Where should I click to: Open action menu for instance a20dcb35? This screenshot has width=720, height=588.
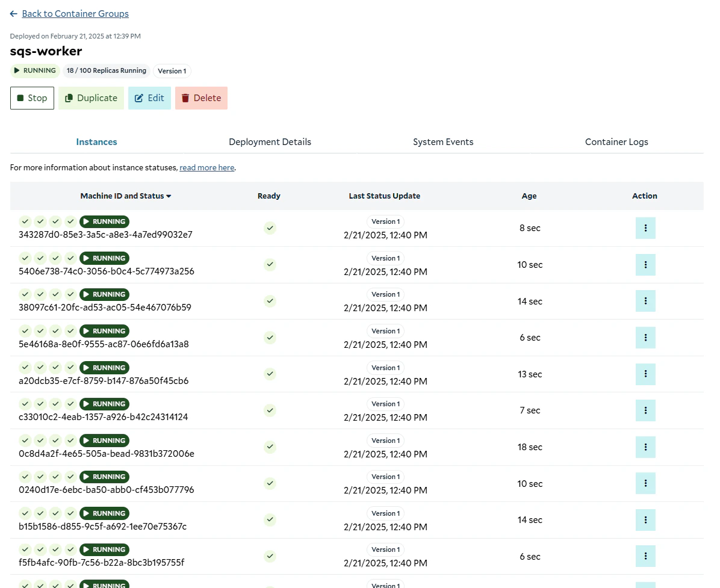[645, 374]
